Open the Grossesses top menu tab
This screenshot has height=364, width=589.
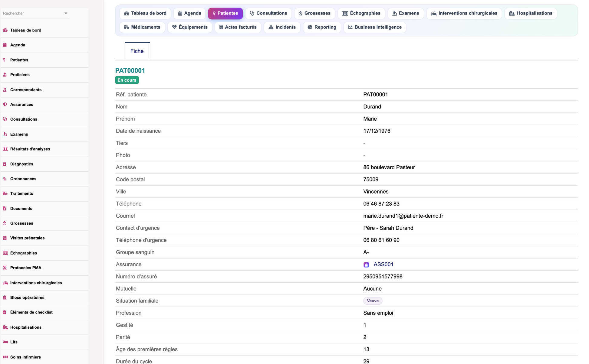click(x=314, y=13)
